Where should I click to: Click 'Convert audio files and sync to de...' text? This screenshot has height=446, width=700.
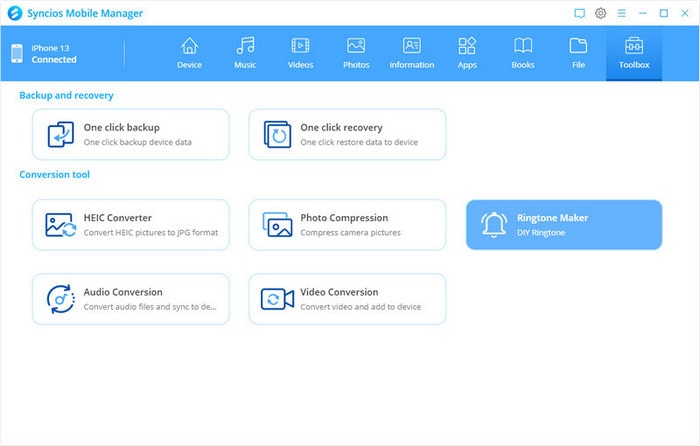[x=150, y=307]
